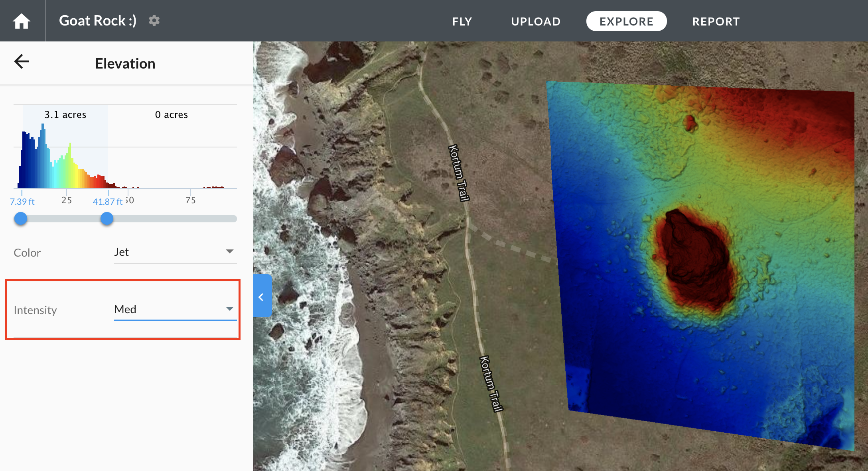Click the Goat Rock :) project title
The height and width of the screenshot is (471, 868).
click(x=98, y=20)
